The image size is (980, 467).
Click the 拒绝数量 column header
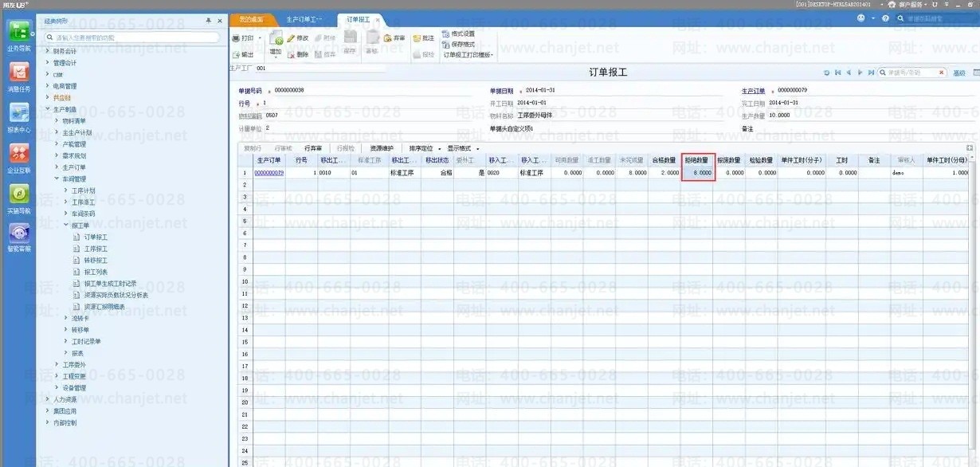coord(698,160)
